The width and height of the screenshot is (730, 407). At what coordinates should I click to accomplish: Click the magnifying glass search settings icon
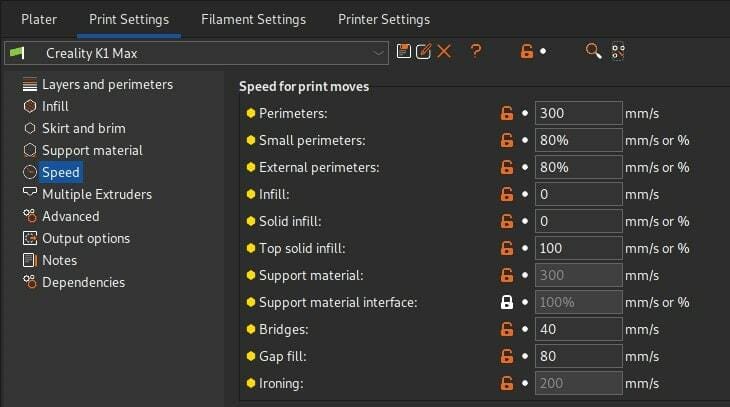click(x=593, y=51)
